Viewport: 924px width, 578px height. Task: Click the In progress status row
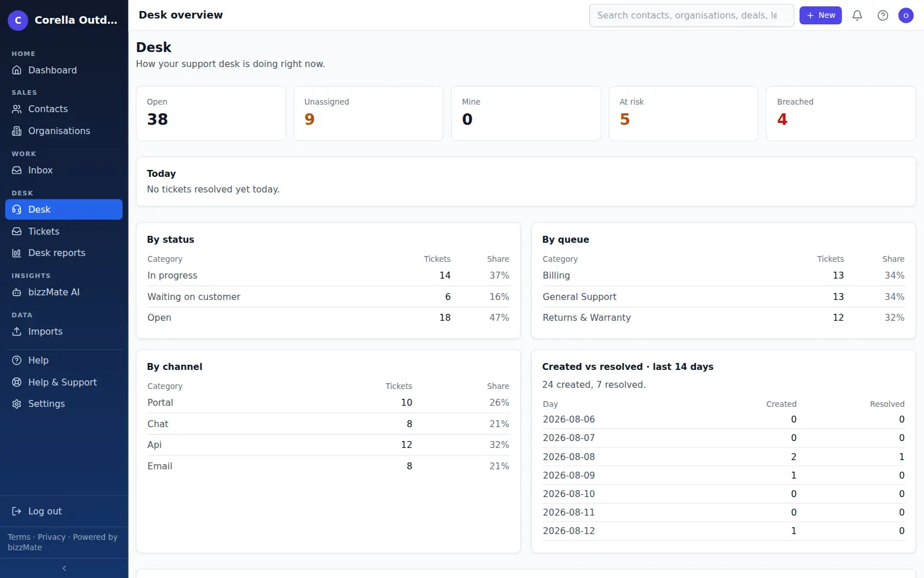click(328, 276)
